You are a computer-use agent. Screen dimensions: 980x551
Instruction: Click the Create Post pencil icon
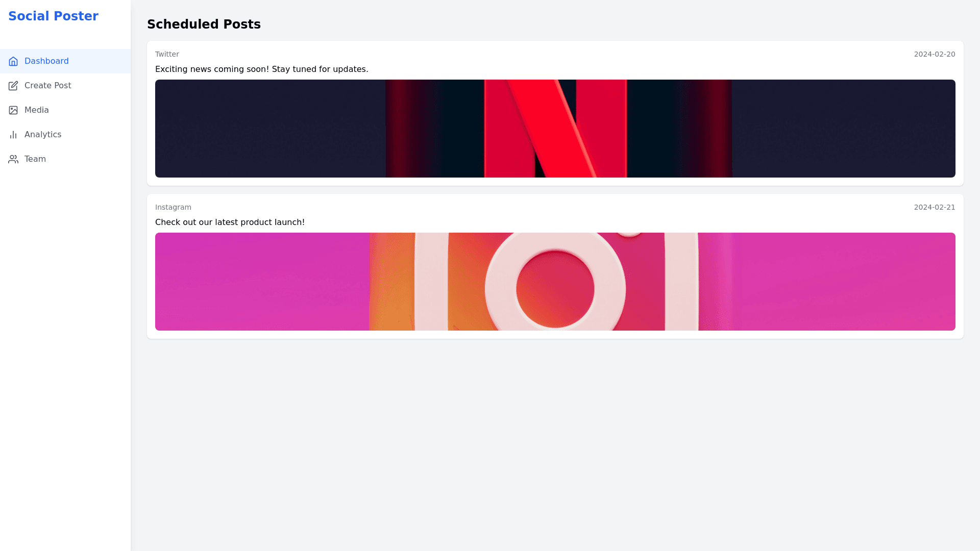click(x=13, y=86)
